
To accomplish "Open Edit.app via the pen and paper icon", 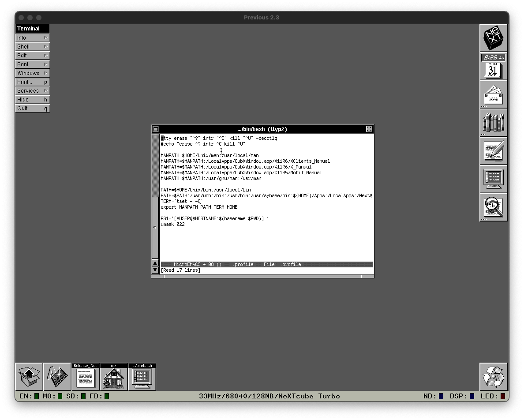I will click(x=493, y=151).
